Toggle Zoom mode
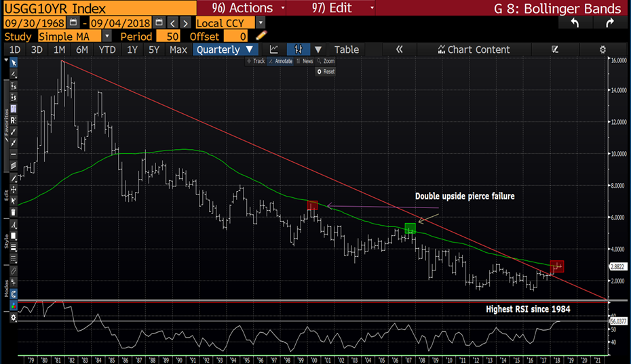Viewport: 631px width, 364px height. click(326, 61)
